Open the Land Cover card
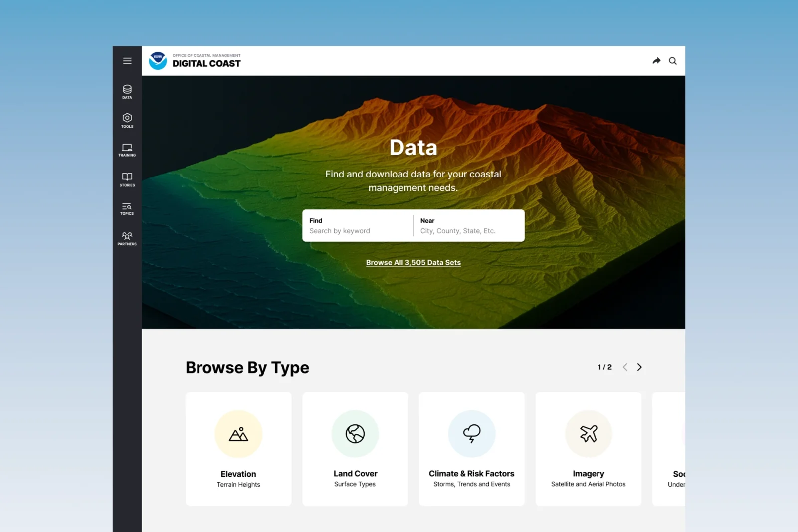 click(355, 449)
